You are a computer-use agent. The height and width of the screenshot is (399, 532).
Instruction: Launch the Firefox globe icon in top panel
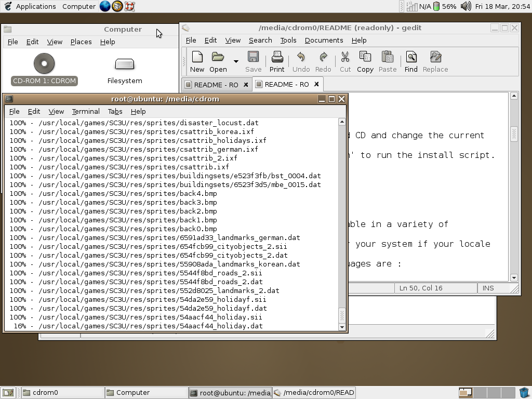105,6
